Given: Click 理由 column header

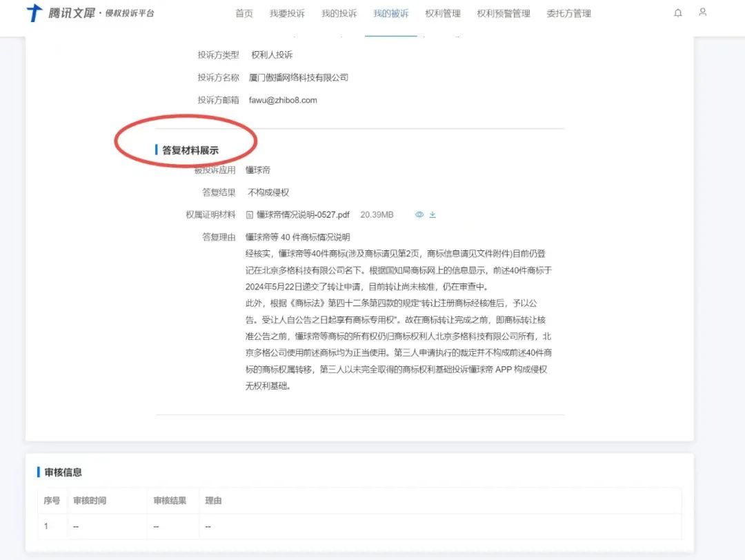Looking at the screenshot, I should click(x=213, y=501).
